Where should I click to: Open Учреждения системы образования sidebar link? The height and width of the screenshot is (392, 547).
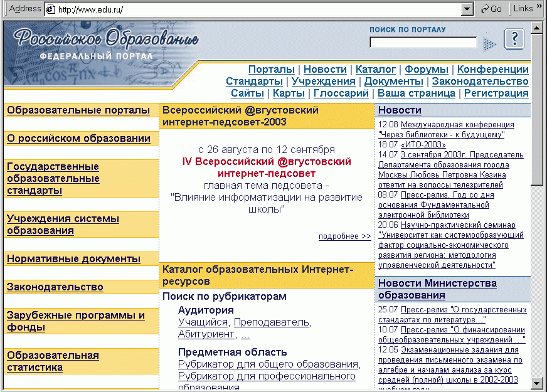(x=63, y=225)
